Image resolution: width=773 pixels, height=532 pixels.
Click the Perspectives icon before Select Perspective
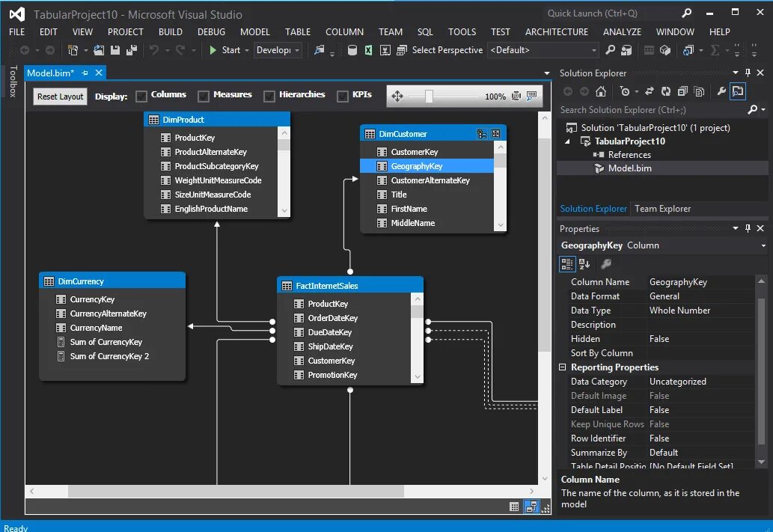(402, 50)
